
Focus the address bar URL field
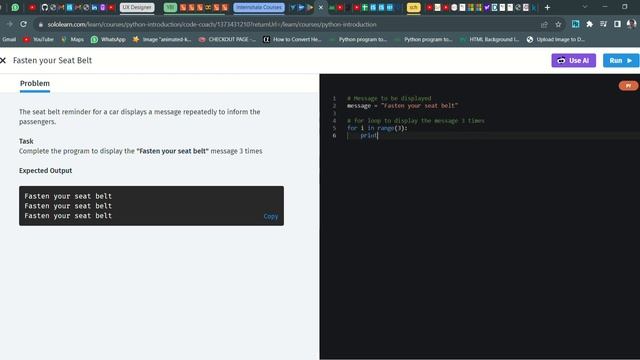pyautogui.click(x=286, y=24)
